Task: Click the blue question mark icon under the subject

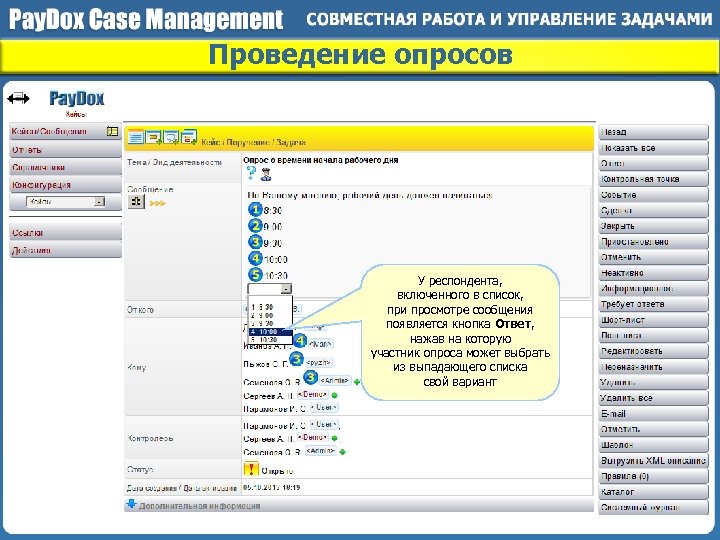Action: pos(251,173)
